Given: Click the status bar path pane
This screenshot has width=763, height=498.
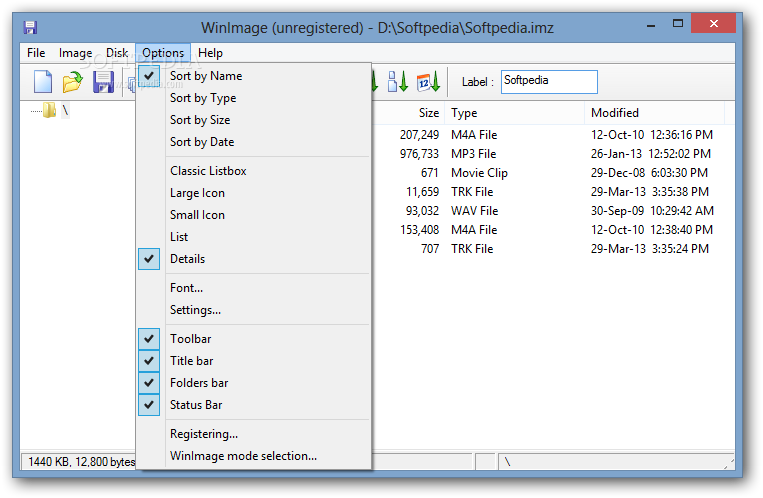Looking at the screenshot, I should (616, 461).
